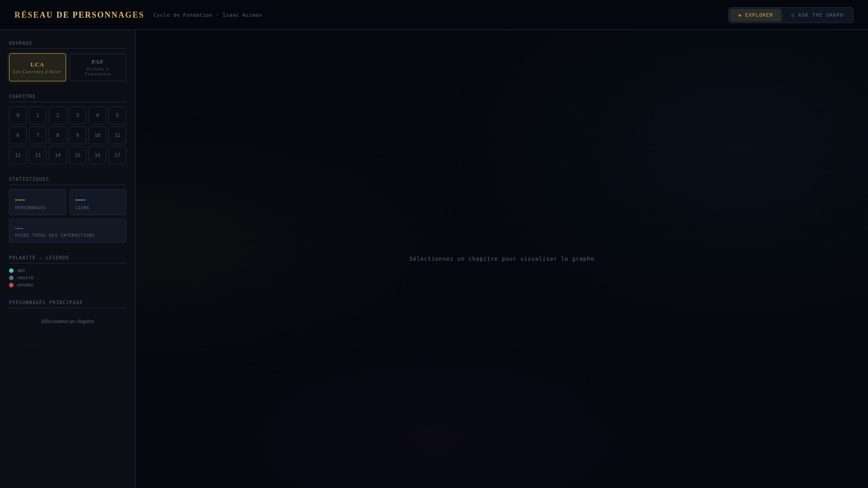Click the red ennemi legend dot
The width and height of the screenshot is (868, 488).
click(11, 285)
